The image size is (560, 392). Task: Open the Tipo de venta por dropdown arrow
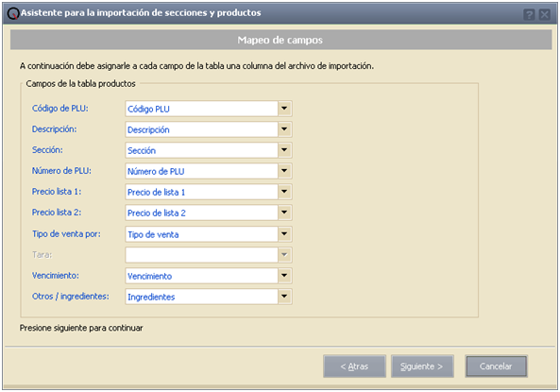(x=284, y=234)
